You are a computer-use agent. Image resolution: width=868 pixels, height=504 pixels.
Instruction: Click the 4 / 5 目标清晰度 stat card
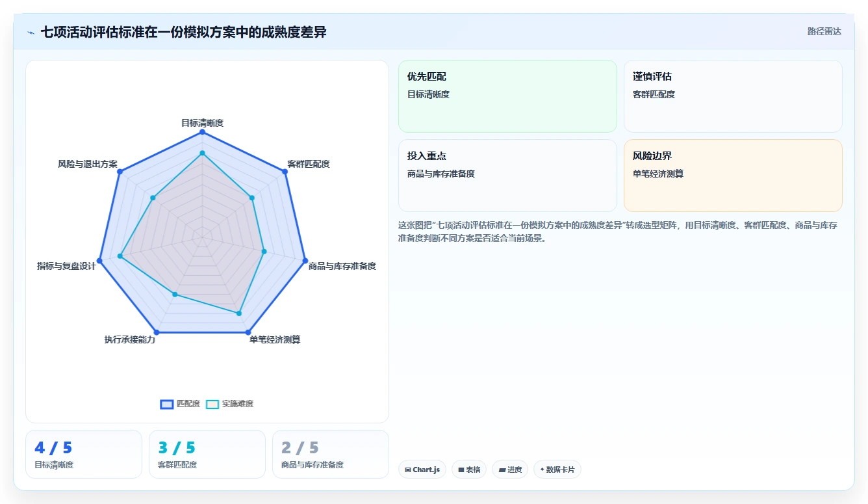[x=84, y=454]
